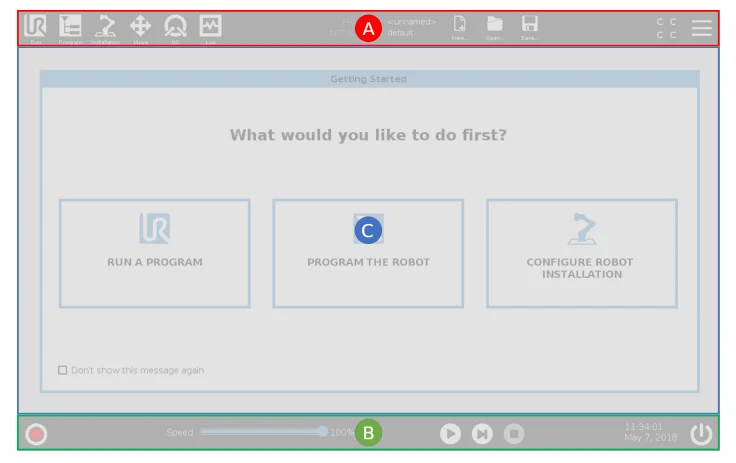
Task: Open the I/O tab
Action: 175,28
